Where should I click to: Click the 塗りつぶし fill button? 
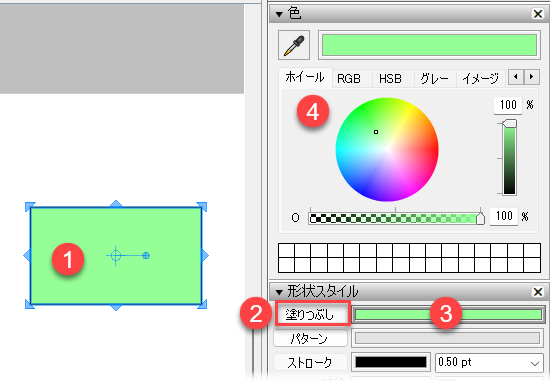(310, 314)
